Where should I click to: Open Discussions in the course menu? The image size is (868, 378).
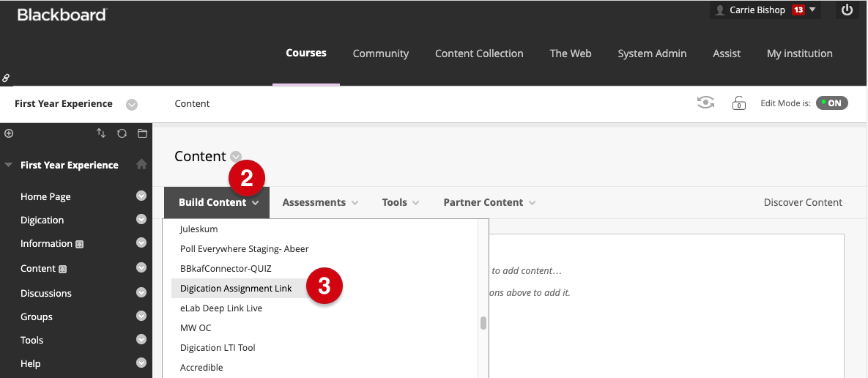46,293
